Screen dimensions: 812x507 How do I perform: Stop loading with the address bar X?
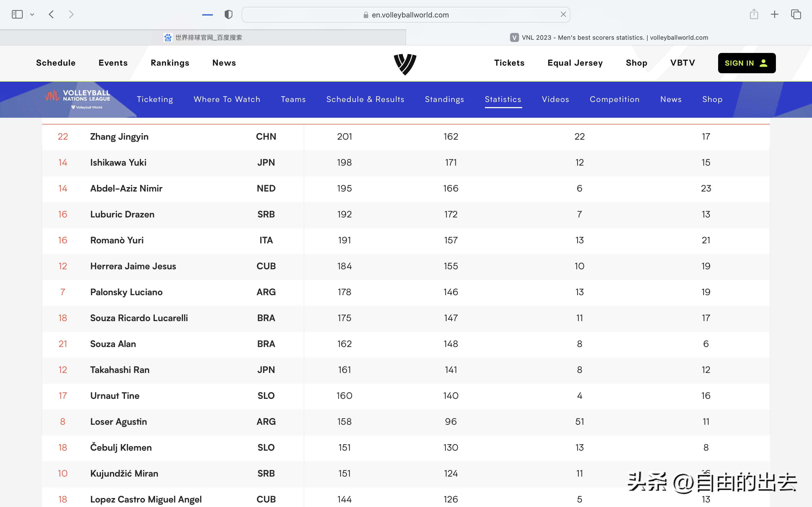[x=563, y=14]
